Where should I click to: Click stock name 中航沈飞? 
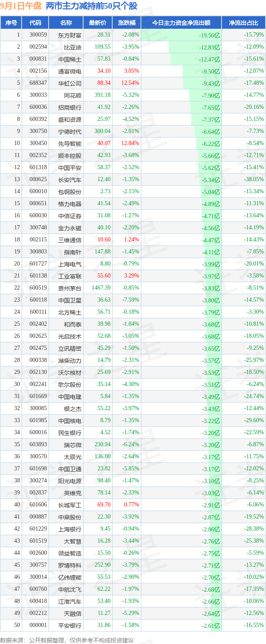click(70, 589)
